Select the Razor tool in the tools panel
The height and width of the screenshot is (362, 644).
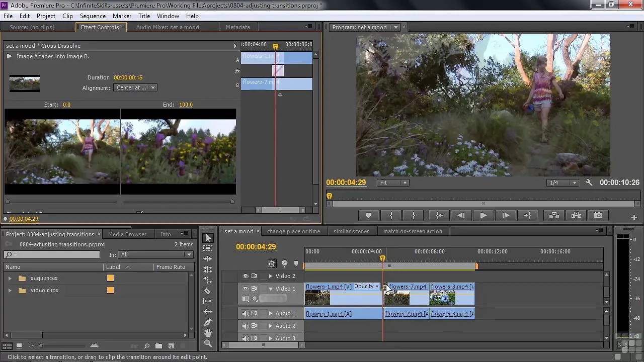[x=207, y=291]
